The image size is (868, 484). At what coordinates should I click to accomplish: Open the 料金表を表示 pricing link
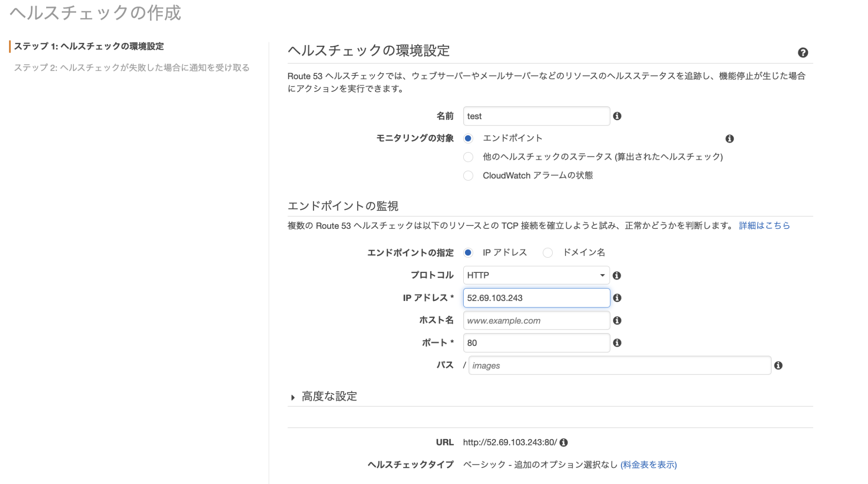(x=648, y=465)
